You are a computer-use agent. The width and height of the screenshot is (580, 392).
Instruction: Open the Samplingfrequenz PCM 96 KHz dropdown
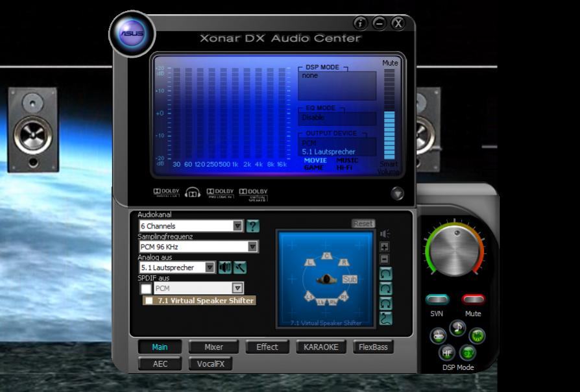199,247
